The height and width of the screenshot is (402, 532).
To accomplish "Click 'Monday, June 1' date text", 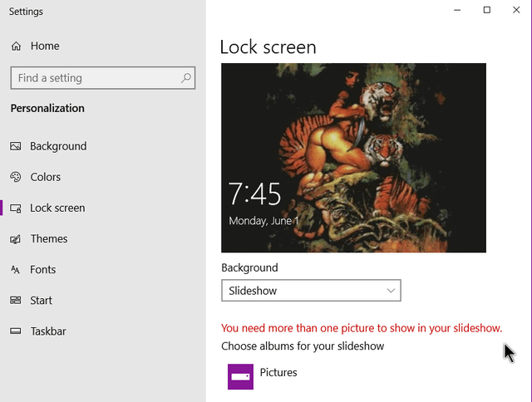I will click(x=264, y=221).
